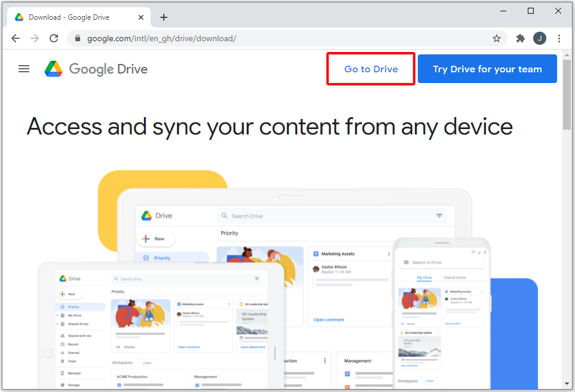Open the J profile avatar

tap(539, 38)
